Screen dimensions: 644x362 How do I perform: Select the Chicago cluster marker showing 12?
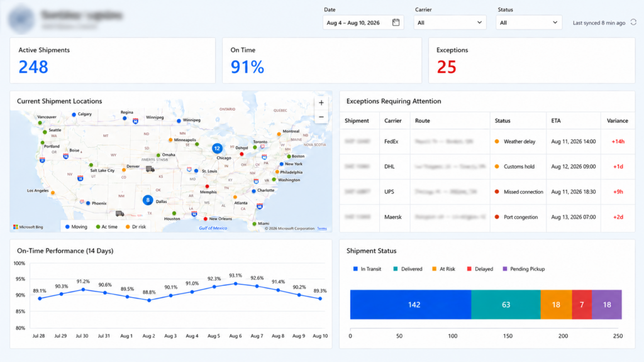pyautogui.click(x=217, y=148)
